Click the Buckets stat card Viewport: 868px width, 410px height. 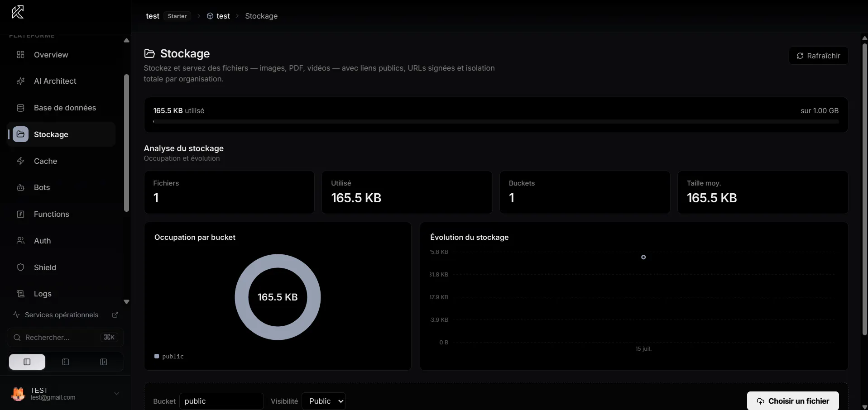click(x=585, y=192)
